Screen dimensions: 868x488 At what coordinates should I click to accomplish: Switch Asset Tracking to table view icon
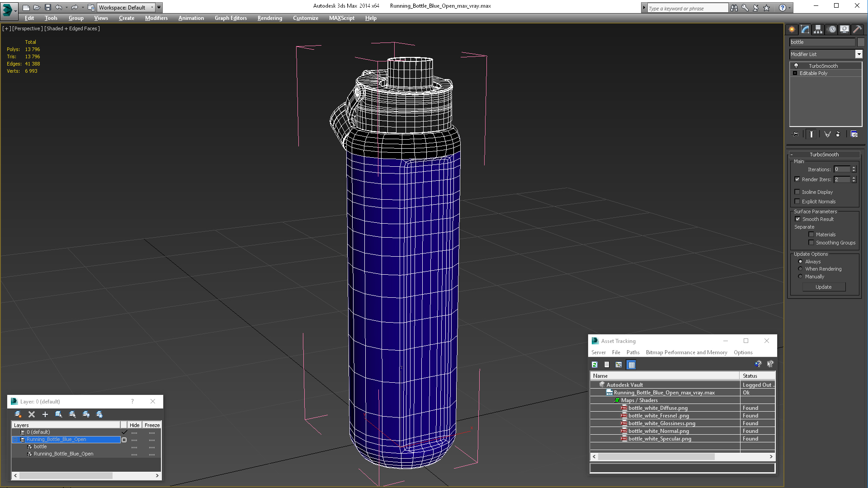pos(632,365)
